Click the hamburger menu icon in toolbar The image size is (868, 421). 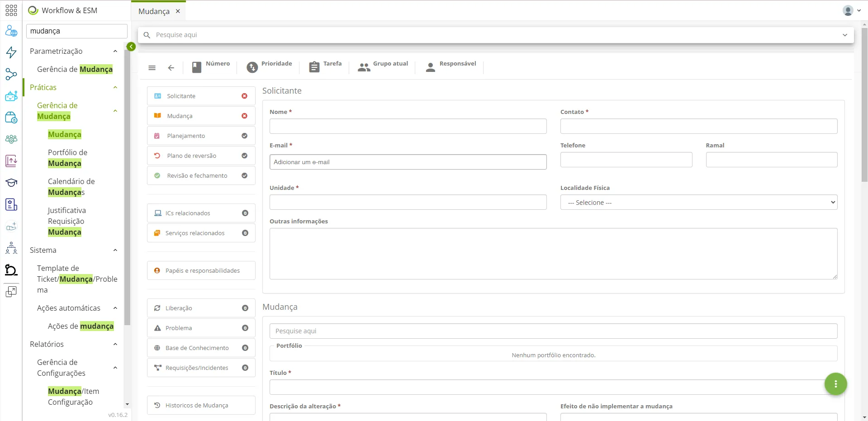[x=152, y=68]
